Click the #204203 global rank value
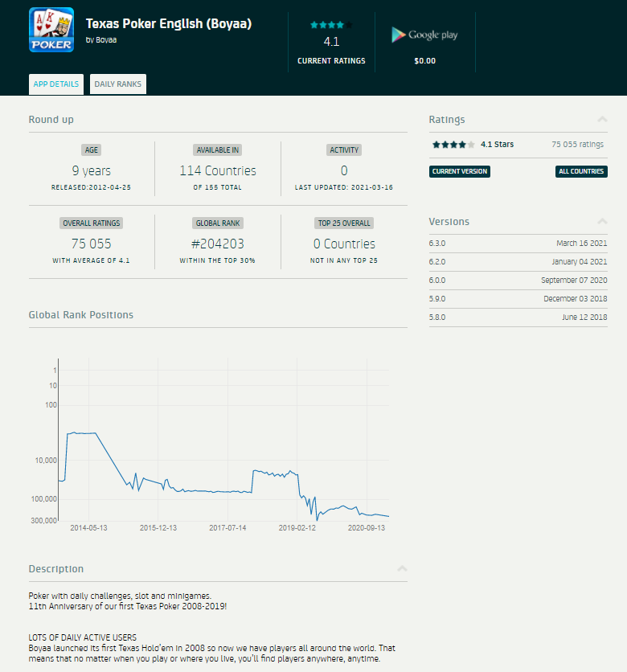The height and width of the screenshot is (672, 627). click(218, 244)
